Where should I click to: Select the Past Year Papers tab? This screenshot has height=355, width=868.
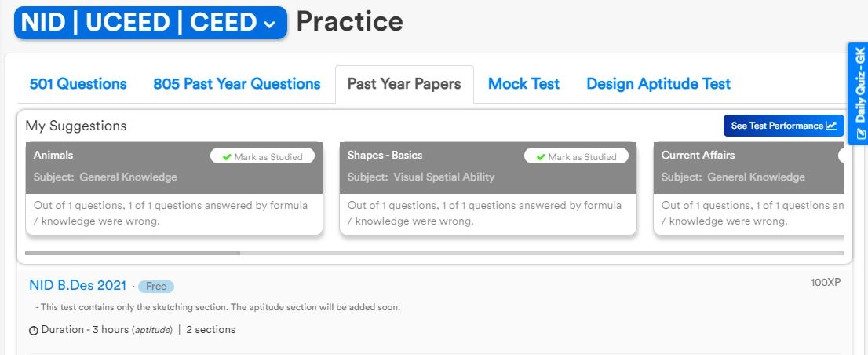pos(404,84)
